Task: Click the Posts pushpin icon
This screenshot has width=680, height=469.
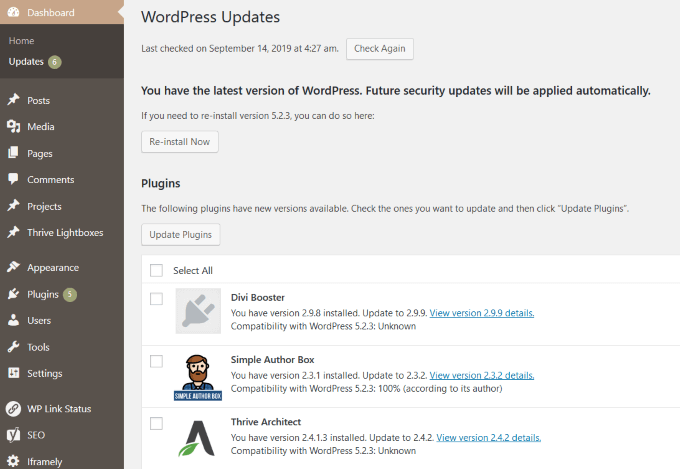Action: pyautogui.click(x=13, y=100)
